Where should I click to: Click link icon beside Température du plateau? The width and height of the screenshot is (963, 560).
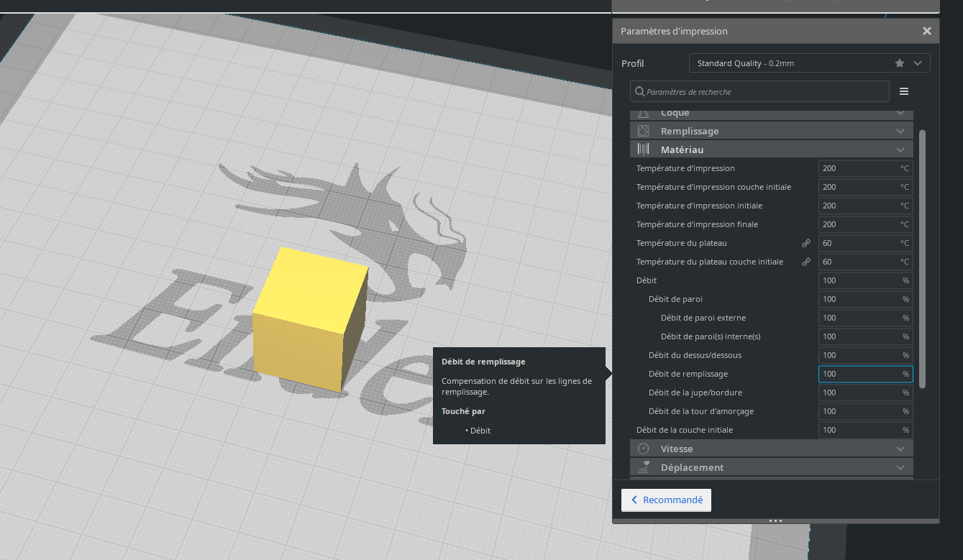coord(806,243)
